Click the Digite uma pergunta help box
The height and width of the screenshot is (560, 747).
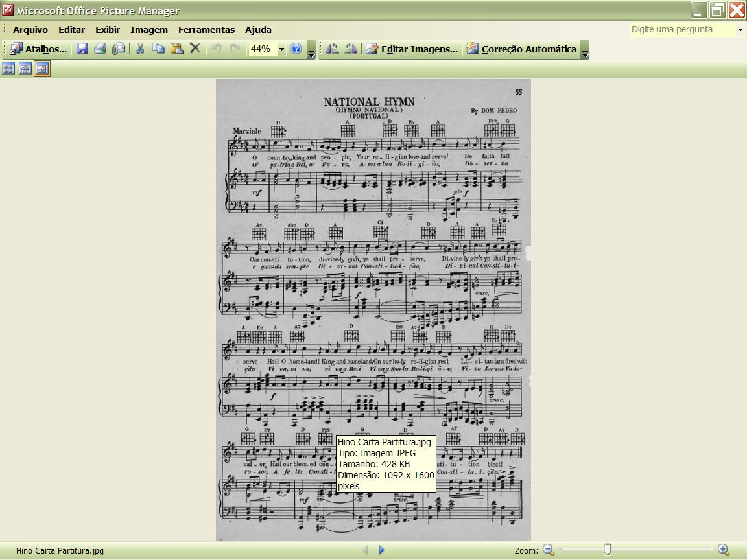682,30
